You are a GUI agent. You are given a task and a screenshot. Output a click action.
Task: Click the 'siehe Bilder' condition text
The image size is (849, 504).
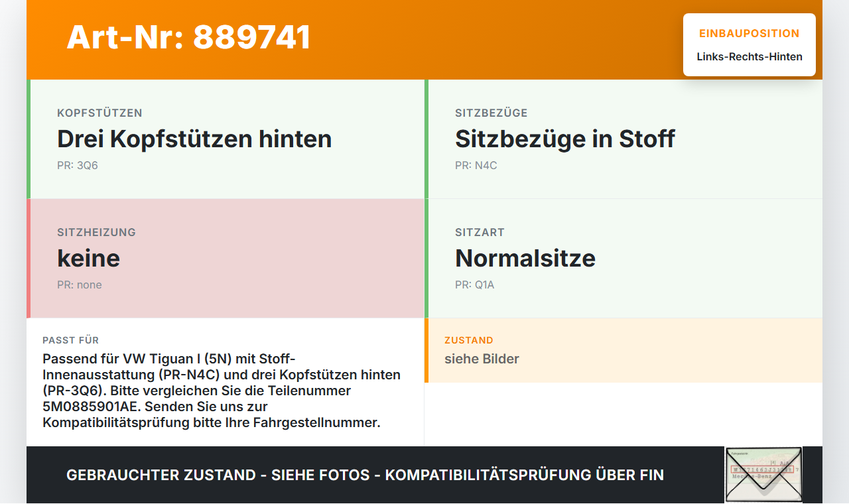pos(482,359)
